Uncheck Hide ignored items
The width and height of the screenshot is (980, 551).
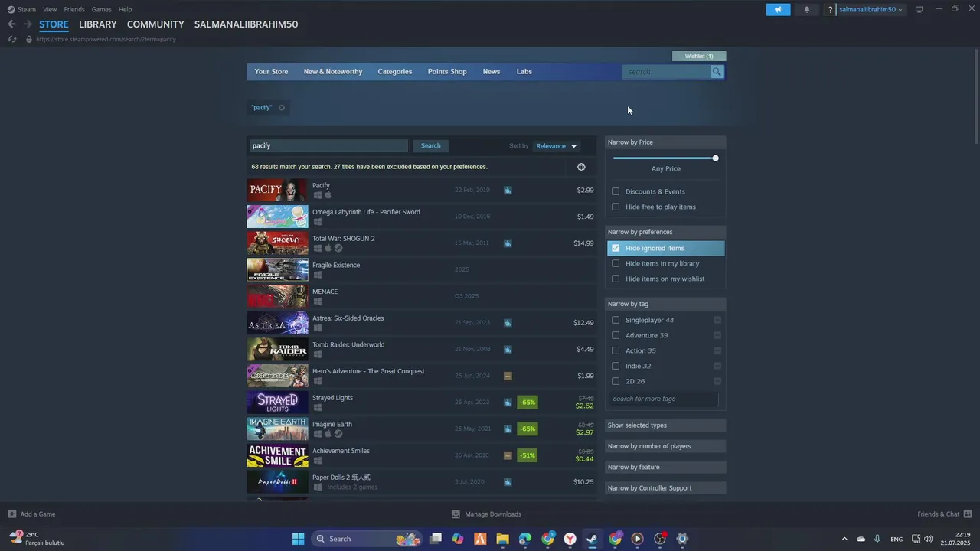pyautogui.click(x=616, y=248)
